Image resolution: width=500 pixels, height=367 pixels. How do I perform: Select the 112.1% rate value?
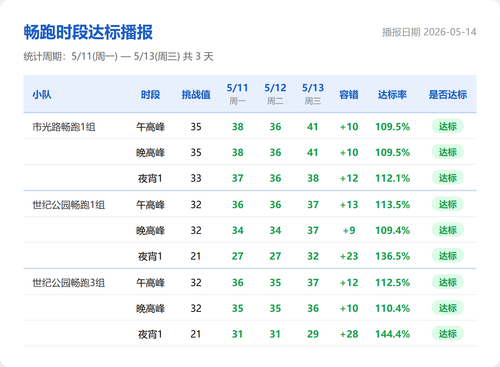[392, 178]
